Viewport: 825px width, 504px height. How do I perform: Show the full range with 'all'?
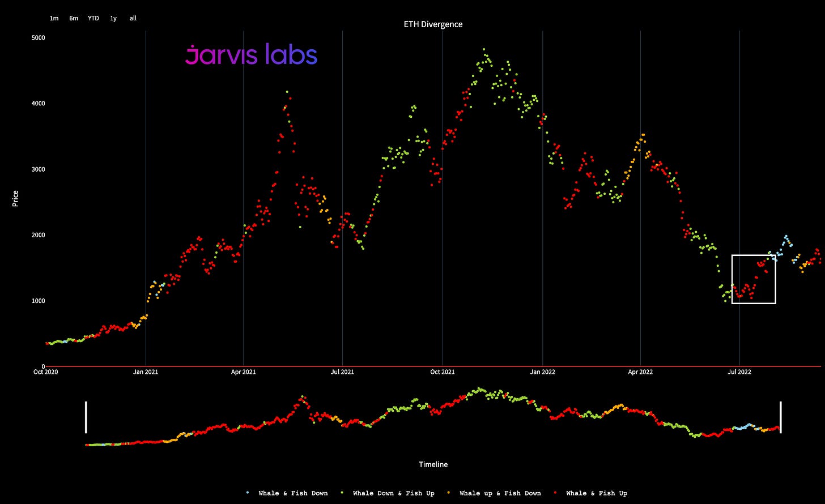[x=133, y=18]
